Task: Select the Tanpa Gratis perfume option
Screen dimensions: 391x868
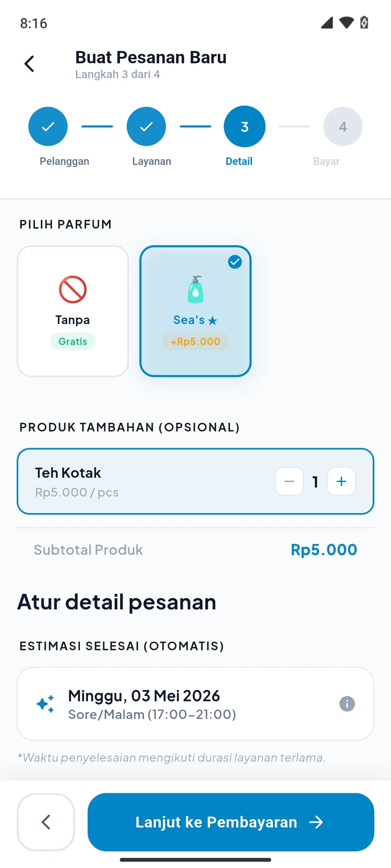Action: pyautogui.click(x=73, y=311)
